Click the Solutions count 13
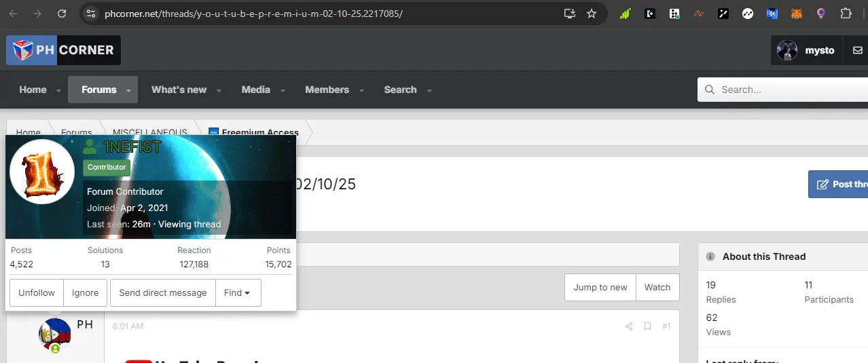868x363 pixels. 105,265
